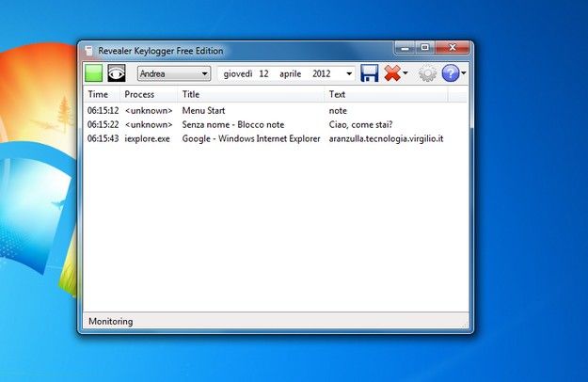
Task: Save the log with the floppy disk icon
Action: 370,73
